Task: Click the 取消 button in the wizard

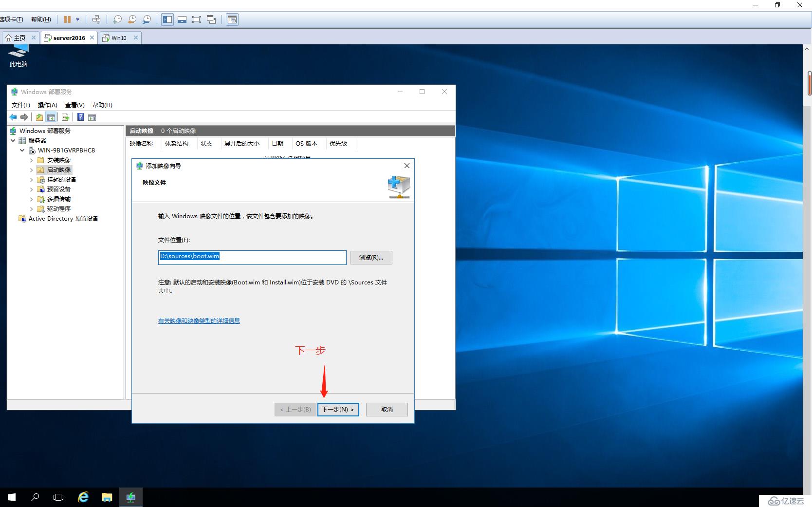Action: [387, 409]
